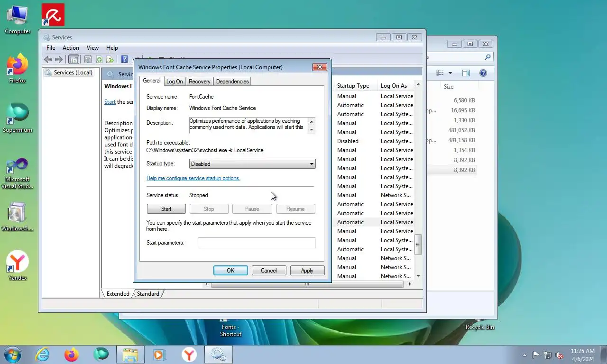Click the Windows Start orb
The image size is (607, 364).
[x=12, y=355]
